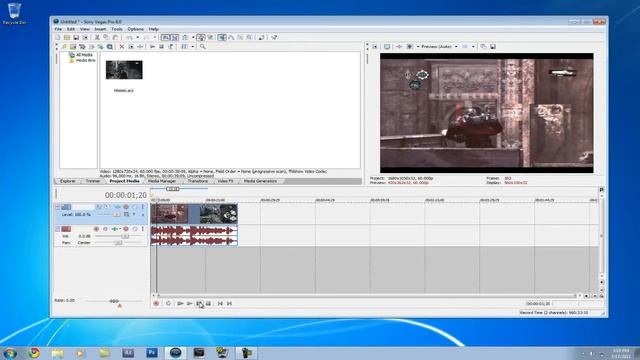Select the Normal Edit tool

[x=222, y=38]
